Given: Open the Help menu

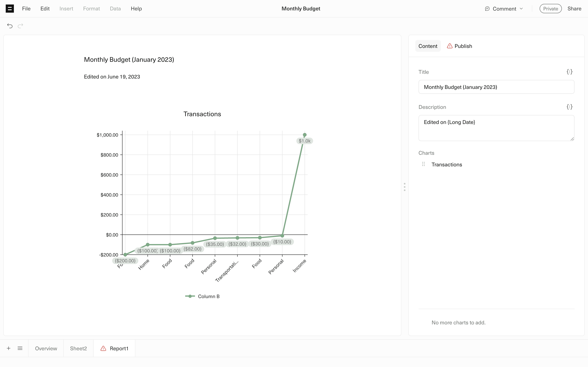Looking at the screenshot, I should pos(136,9).
